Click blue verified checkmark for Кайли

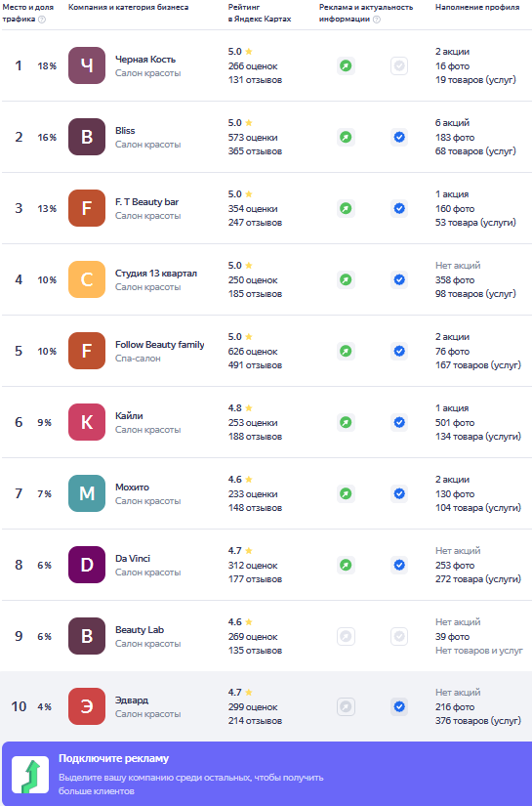point(399,422)
